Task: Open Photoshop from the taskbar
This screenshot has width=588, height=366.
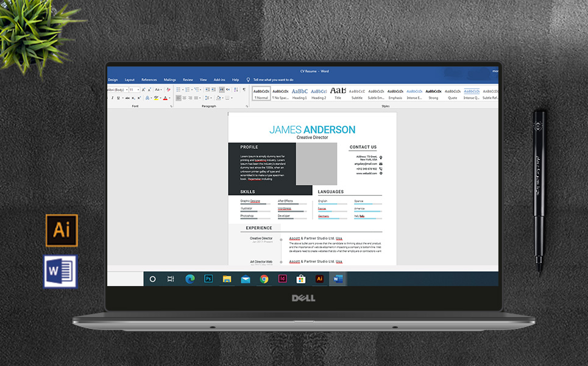Action: (208, 279)
